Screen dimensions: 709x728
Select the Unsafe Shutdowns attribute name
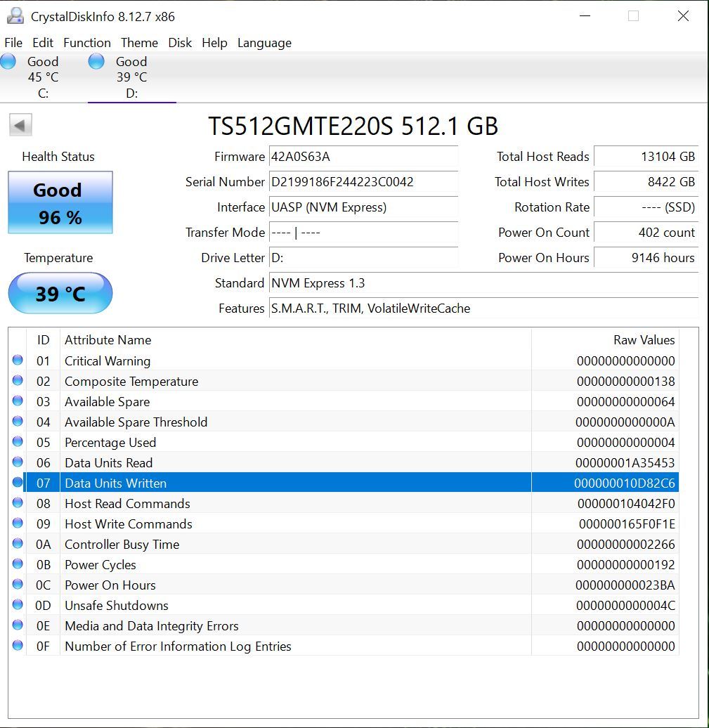coord(117,606)
